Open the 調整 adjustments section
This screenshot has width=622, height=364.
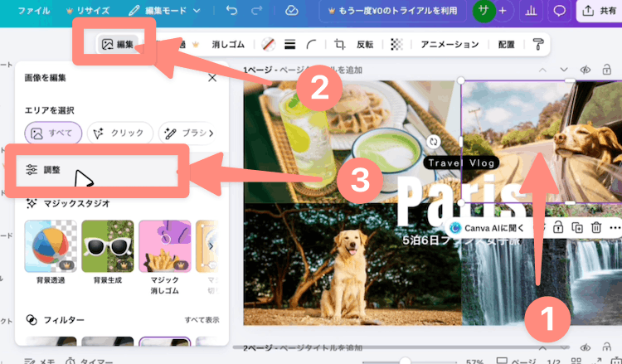[x=98, y=170]
